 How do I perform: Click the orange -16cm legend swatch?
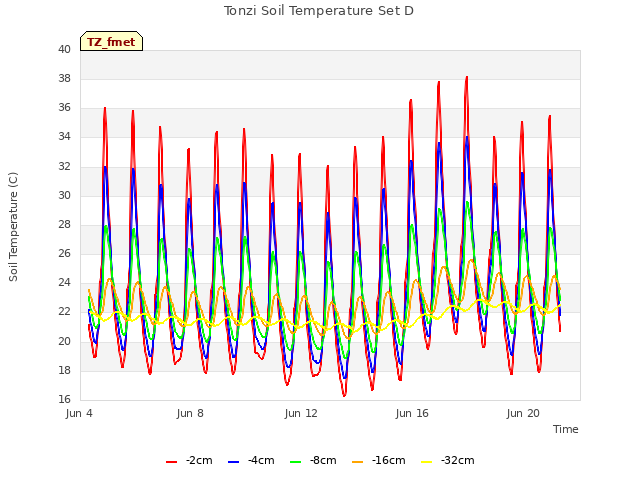tap(358, 462)
